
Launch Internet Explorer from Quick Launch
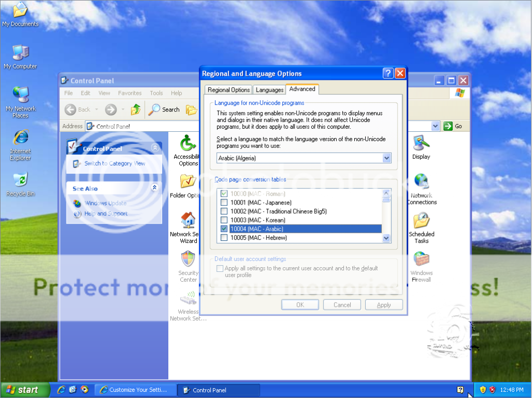(61, 390)
